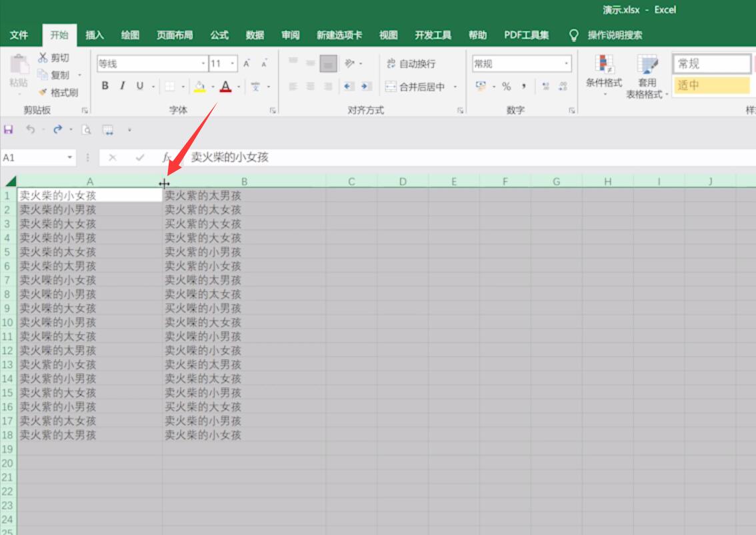Select column C header
This screenshot has height=535, width=756.
351,181
